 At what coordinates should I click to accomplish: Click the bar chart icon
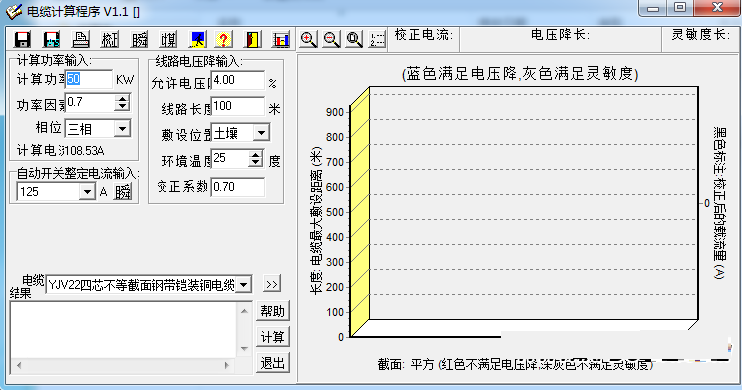(x=281, y=39)
